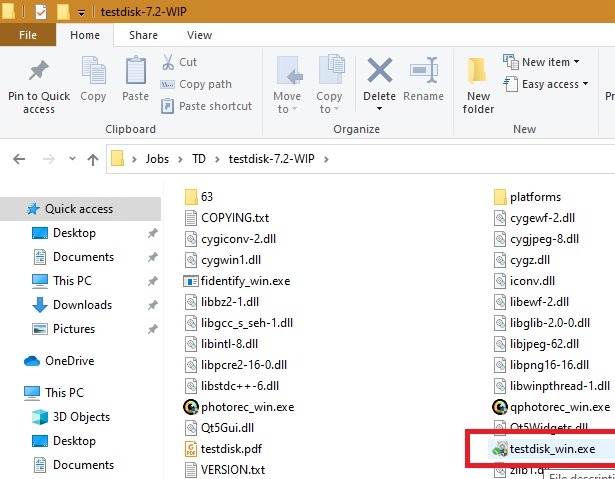Select libpcre2-16-0.dll file
Viewport: 615px width, 479px height.
coord(236,365)
